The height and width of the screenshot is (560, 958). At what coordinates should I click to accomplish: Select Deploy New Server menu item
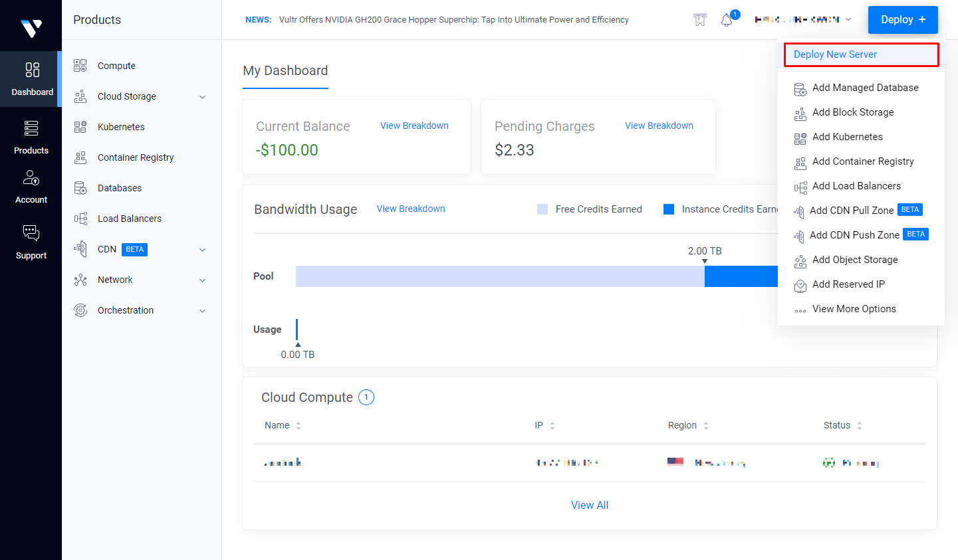(862, 54)
